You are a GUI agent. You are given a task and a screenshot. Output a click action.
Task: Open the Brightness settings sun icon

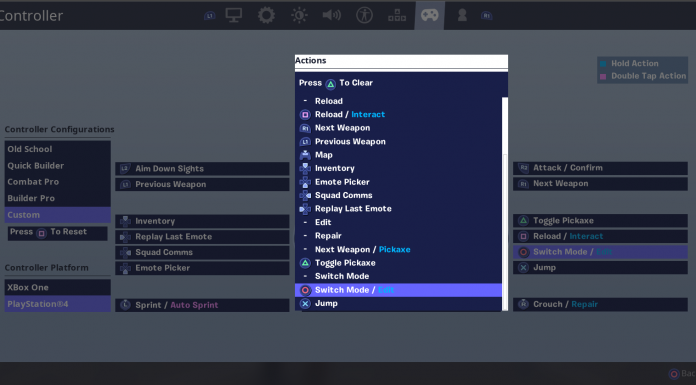click(299, 15)
